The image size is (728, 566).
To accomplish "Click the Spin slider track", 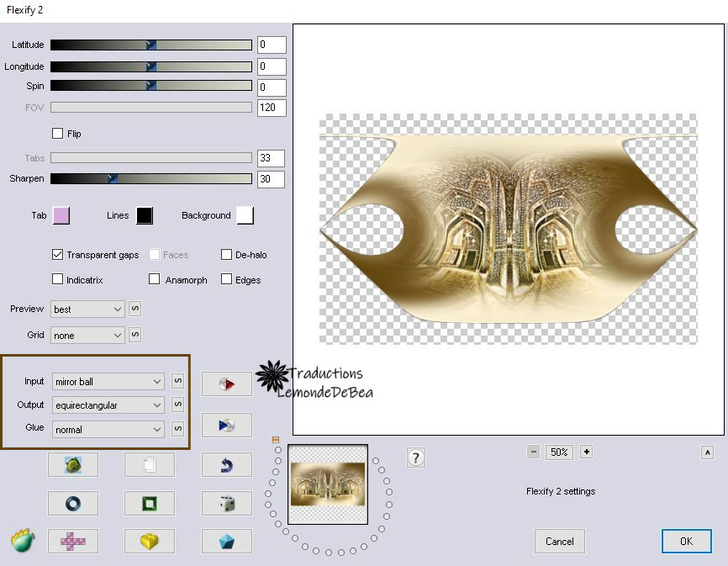I will tap(150, 86).
